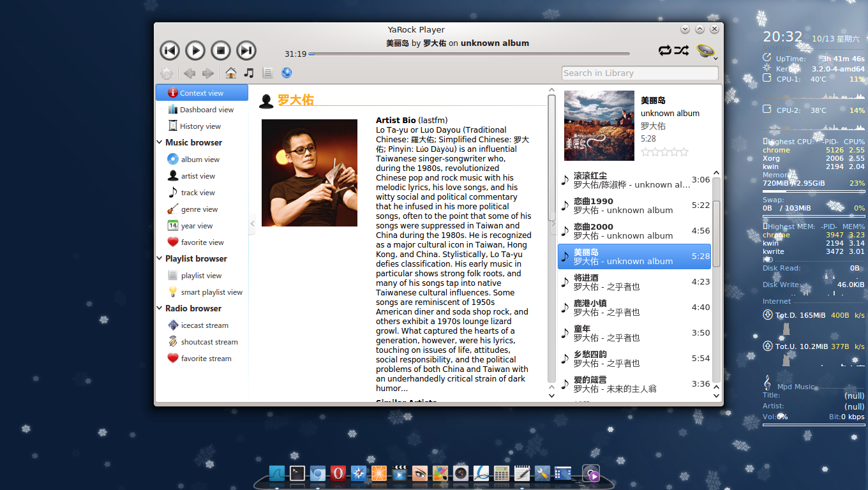
Task: Click the globe toolbar icon
Action: point(287,73)
